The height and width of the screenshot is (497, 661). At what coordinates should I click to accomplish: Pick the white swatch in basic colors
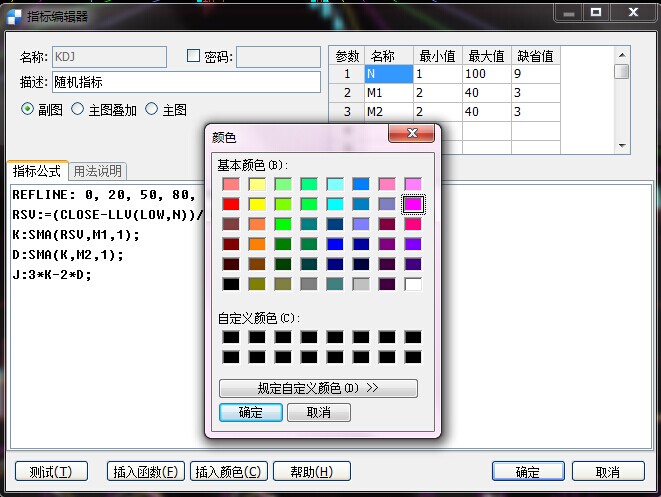(x=412, y=284)
